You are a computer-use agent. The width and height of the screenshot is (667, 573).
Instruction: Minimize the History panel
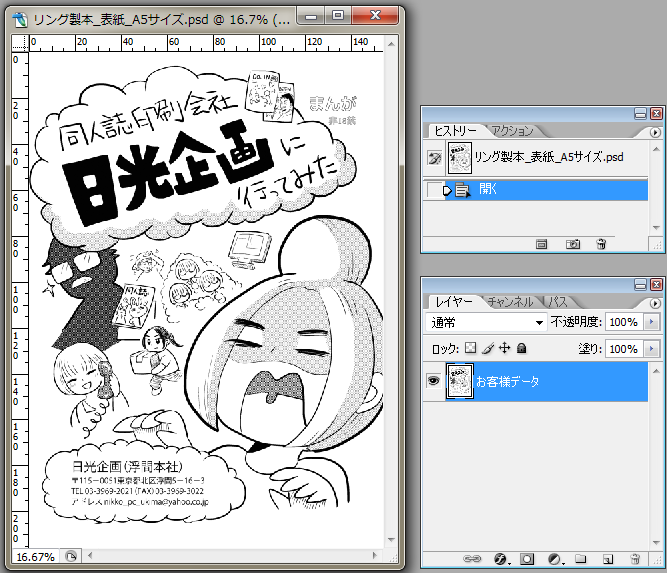[640, 114]
